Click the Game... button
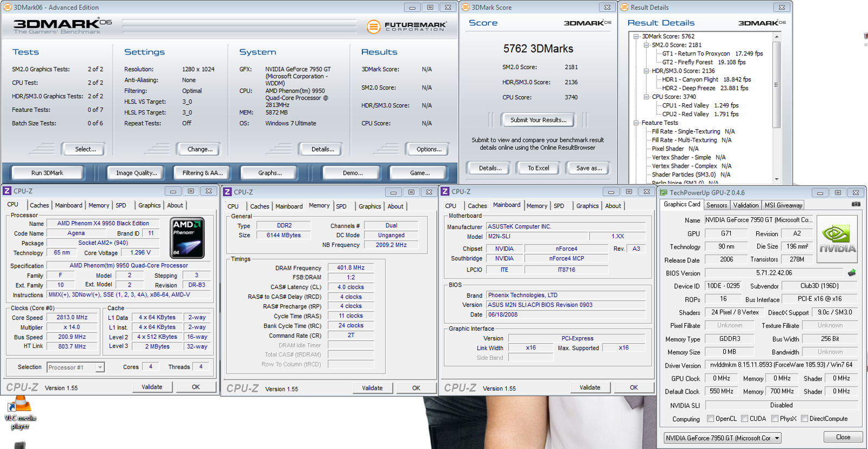The width and height of the screenshot is (868, 449). pyautogui.click(x=419, y=173)
